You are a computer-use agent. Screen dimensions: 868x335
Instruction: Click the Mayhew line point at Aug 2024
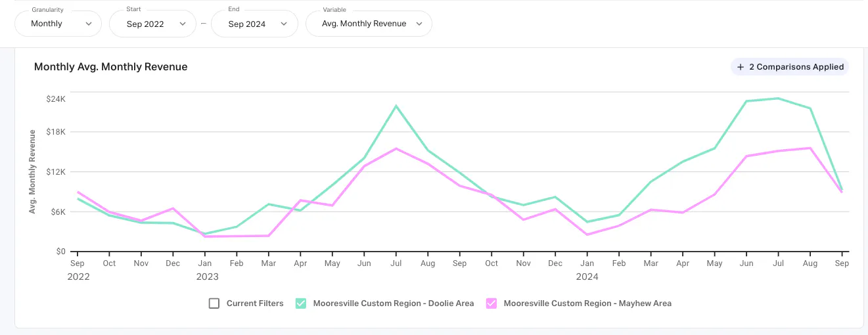(x=810, y=148)
